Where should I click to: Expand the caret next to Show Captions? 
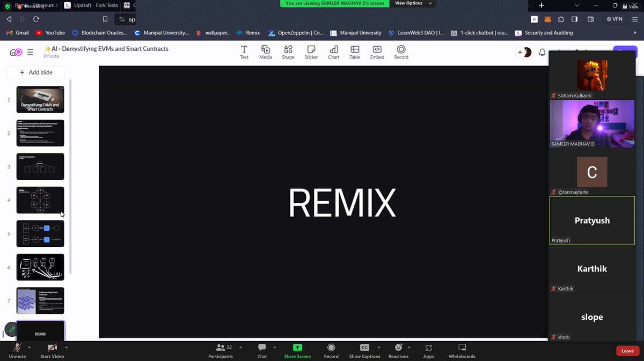pos(378,347)
